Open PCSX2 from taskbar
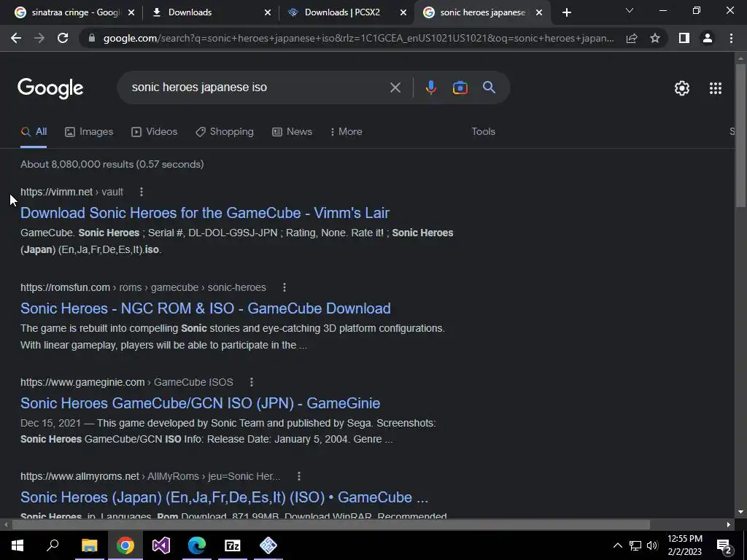 (268, 545)
